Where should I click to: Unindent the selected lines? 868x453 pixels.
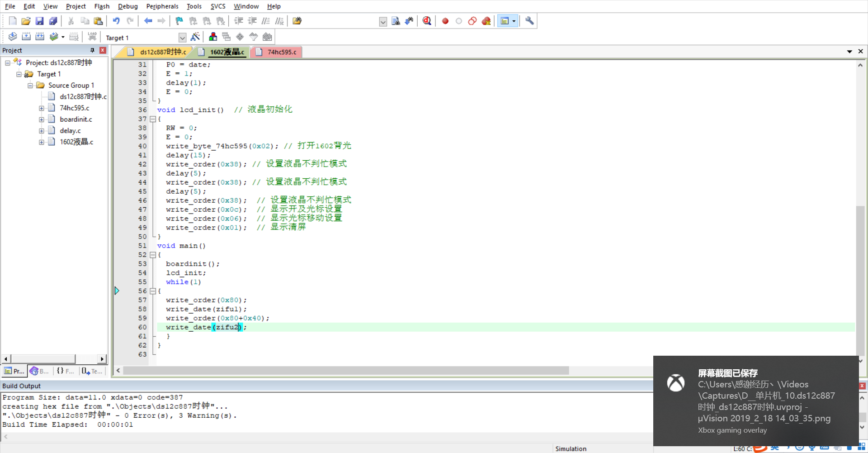tap(252, 21)
